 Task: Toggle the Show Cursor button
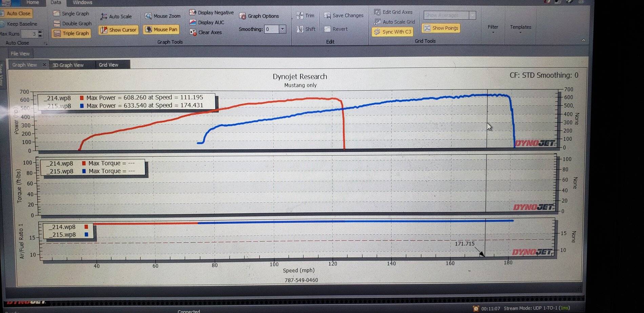119,30
